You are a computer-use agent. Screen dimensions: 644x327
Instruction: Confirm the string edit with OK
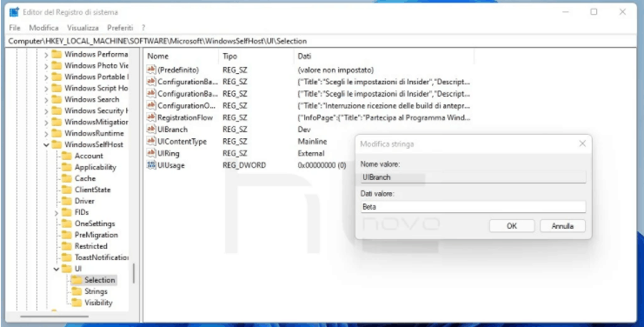[512, 226]
